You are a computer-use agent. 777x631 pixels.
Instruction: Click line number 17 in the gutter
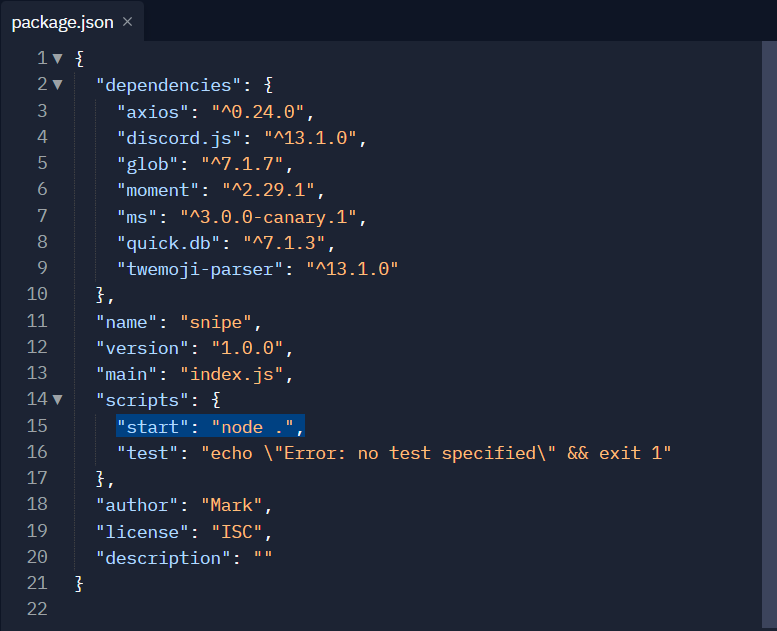[x=37, y=478]
